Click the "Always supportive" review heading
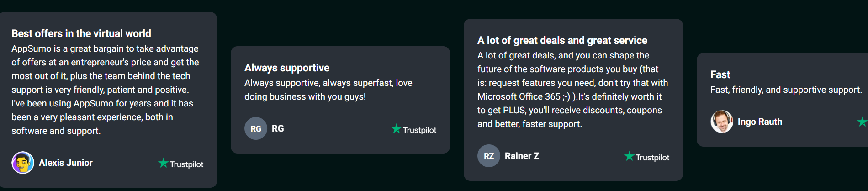 point(287,68)
